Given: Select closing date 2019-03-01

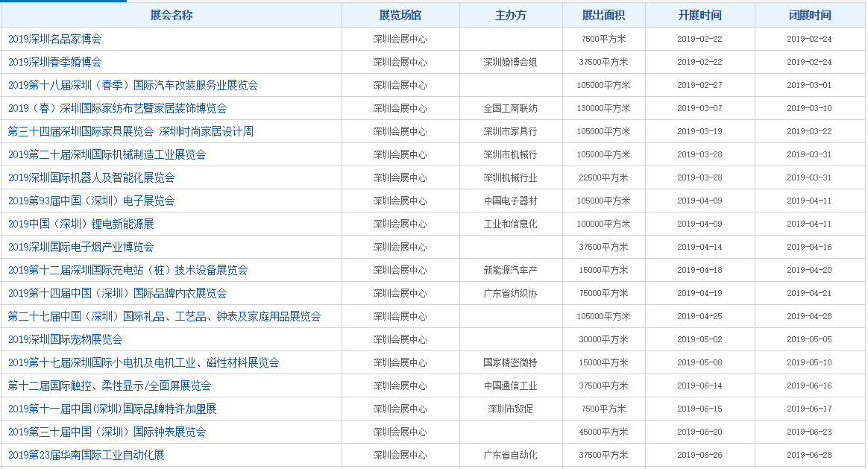Looking at the screenshot, I should coord(809,85).
